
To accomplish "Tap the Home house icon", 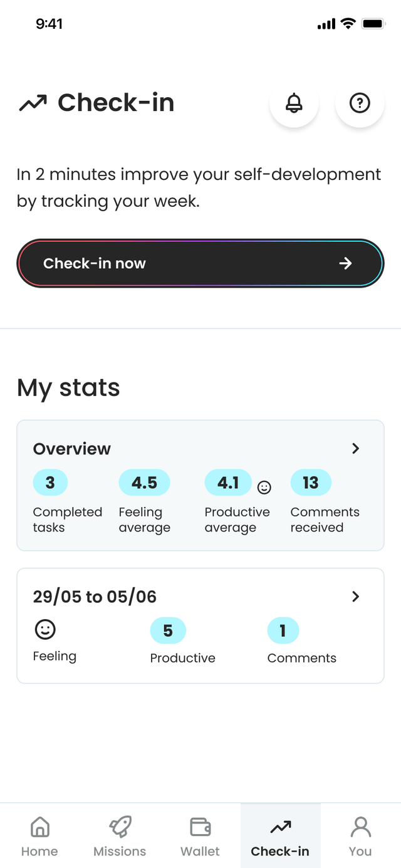I will pyautogui.click(x=39, y=827).
